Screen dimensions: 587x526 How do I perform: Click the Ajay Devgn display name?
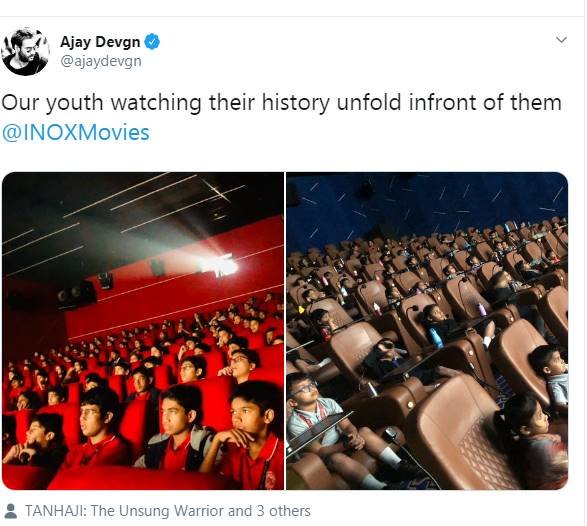100,42
